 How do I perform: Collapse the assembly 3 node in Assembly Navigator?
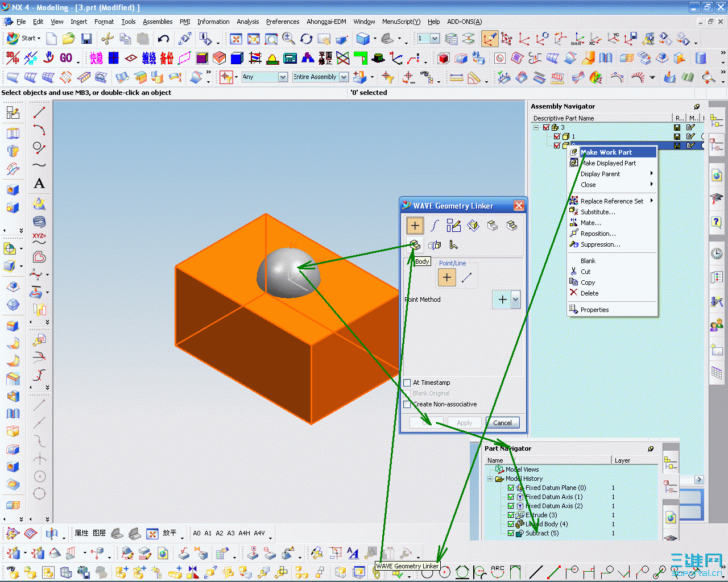536,127
